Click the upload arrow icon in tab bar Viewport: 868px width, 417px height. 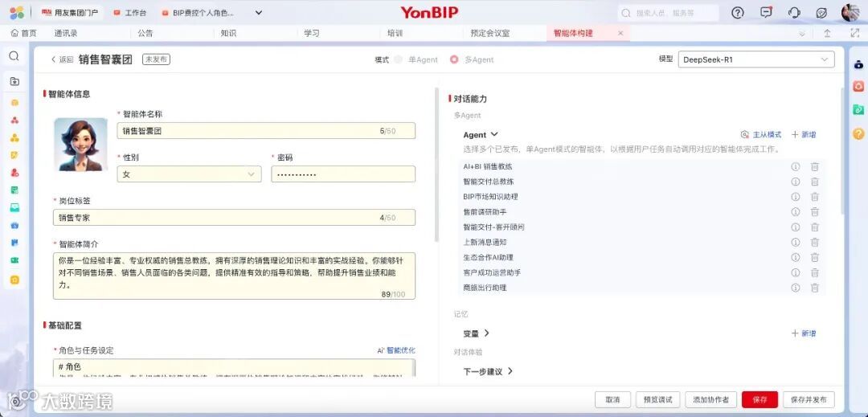827,33
